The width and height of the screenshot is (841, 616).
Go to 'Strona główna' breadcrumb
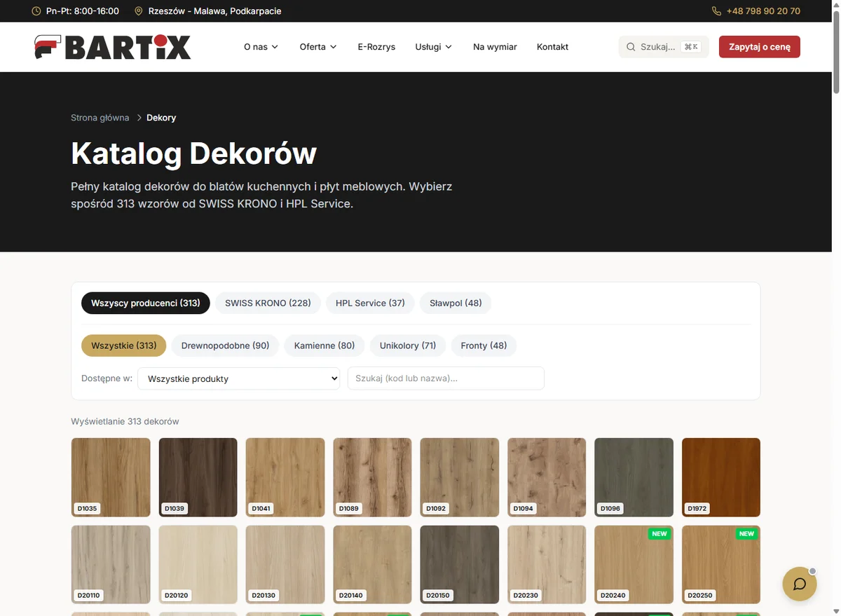click(100, 118)
